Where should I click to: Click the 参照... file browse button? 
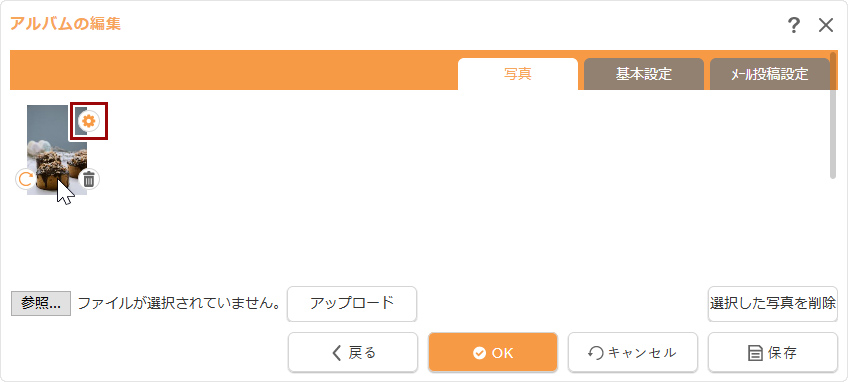[x=41, y=304]
